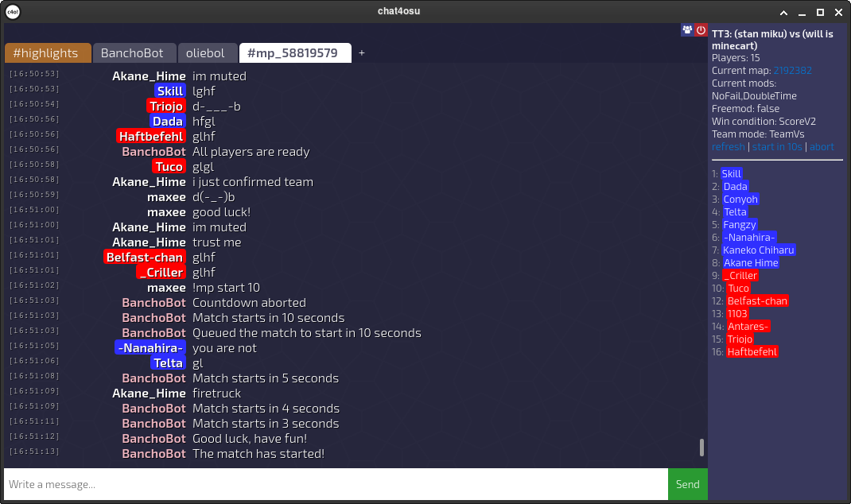Click 'Countdown aborted' BanchoBot message

point(249,303)
